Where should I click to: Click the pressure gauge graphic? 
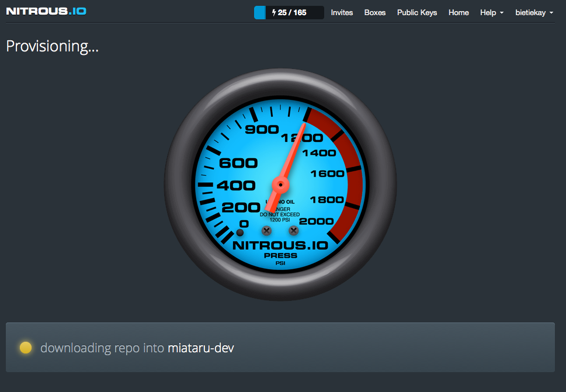(280, 185)
